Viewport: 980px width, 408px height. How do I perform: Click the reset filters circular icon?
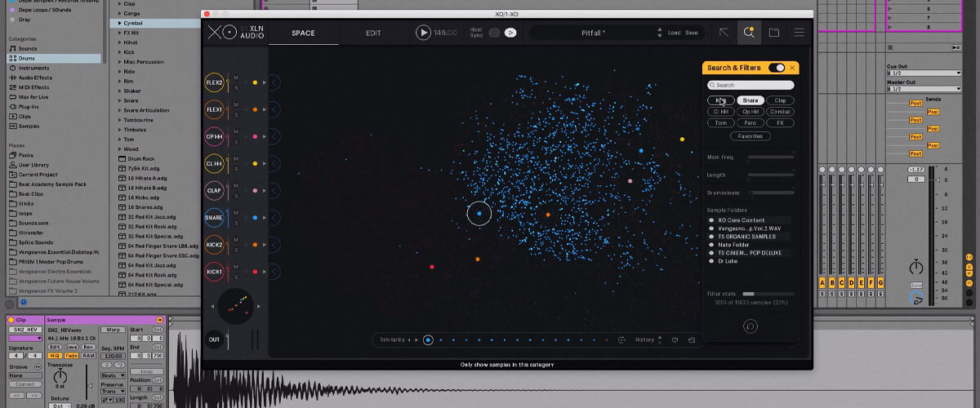[751, 326]
